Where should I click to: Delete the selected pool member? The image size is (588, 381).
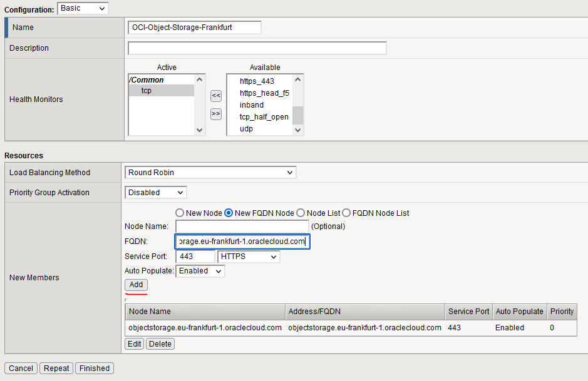pyautogui.click(x=160, y=344)
